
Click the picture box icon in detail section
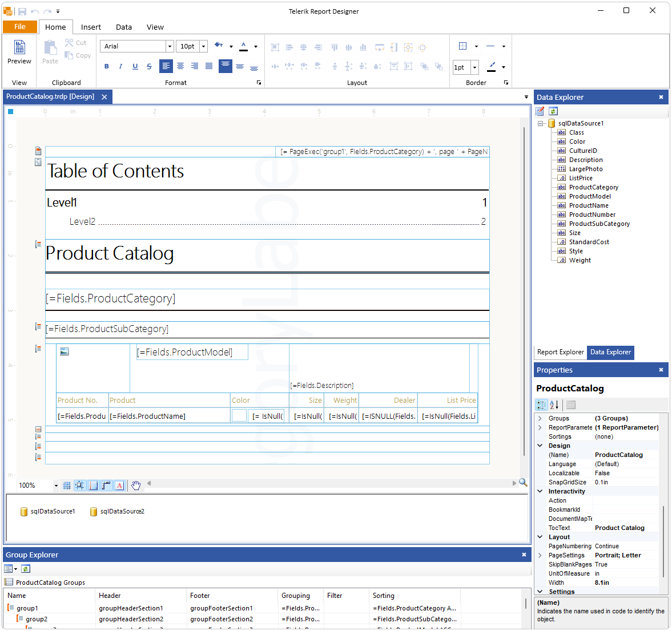click(65, 351)
